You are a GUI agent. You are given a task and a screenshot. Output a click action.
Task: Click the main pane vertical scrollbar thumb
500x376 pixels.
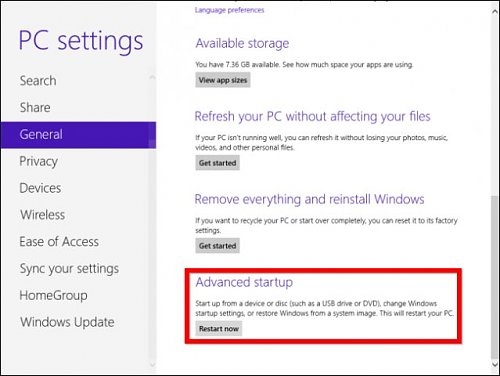(495, 277)
